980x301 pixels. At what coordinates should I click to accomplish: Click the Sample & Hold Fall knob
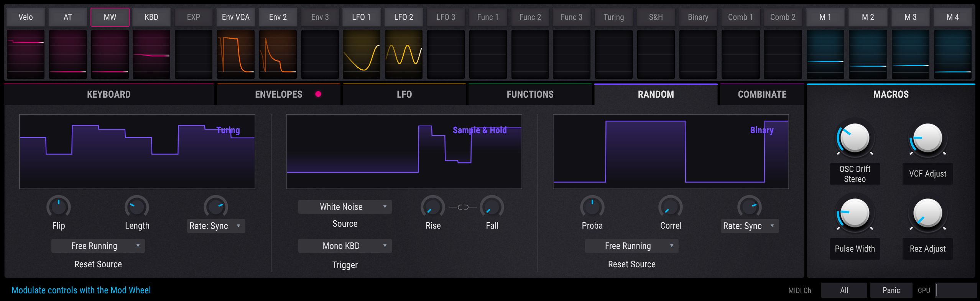(492, 207)
